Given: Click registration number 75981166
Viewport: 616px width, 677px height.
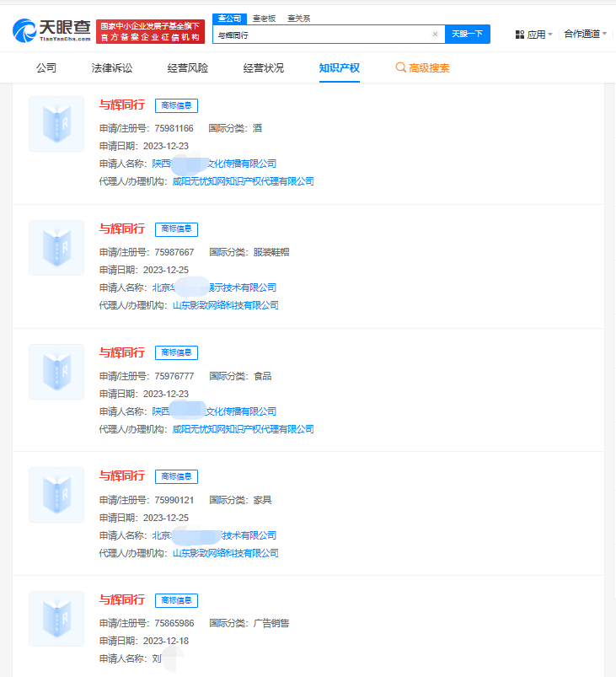Looking at the screenshot, I should pyautogui.click(x=174, y=128).
